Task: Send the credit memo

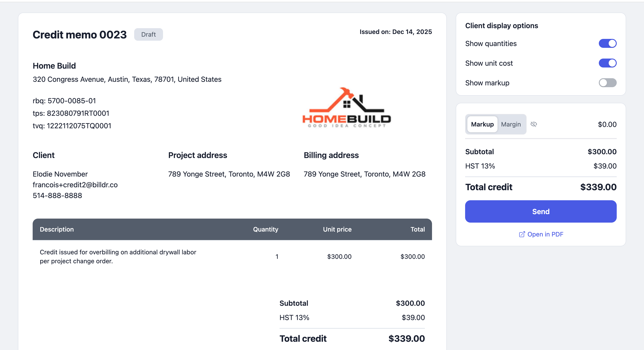Action: [540, 211]
